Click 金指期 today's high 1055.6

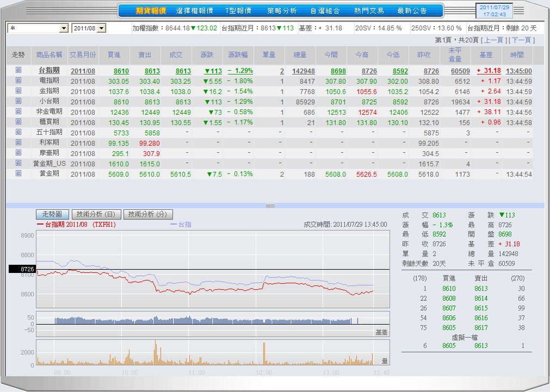click(367, 92)
